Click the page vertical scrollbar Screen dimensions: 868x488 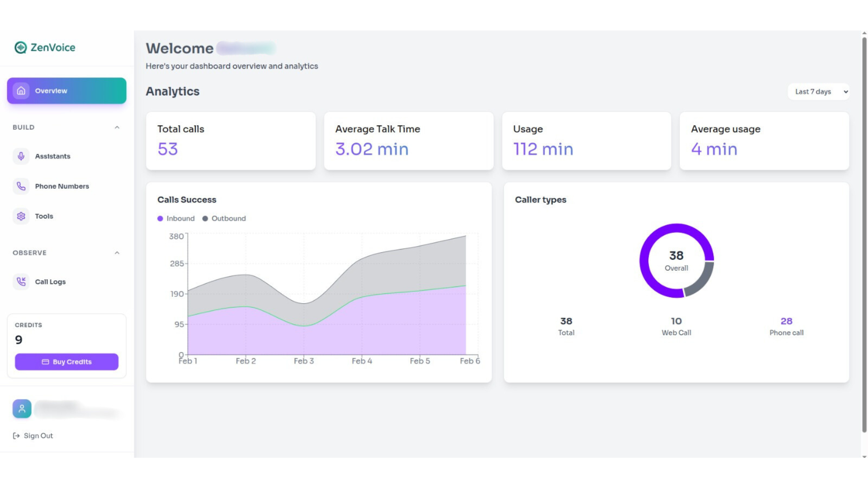pos(864,235)
